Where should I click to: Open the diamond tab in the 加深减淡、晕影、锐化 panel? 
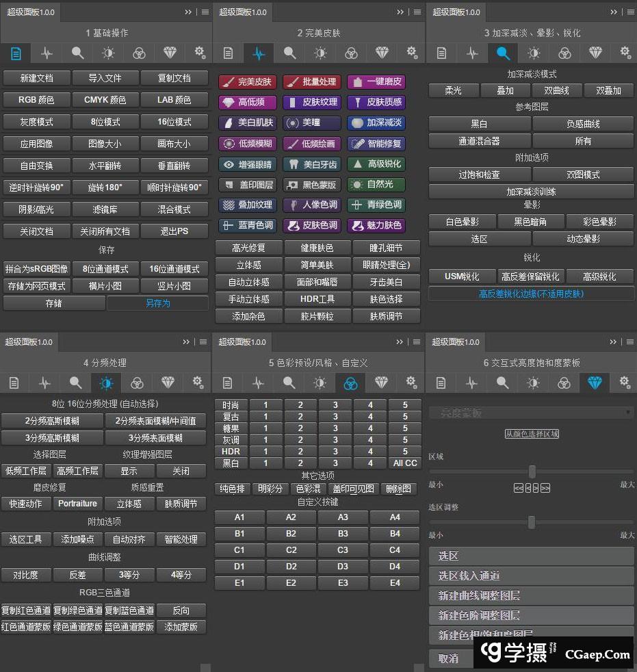pos(595,53)
